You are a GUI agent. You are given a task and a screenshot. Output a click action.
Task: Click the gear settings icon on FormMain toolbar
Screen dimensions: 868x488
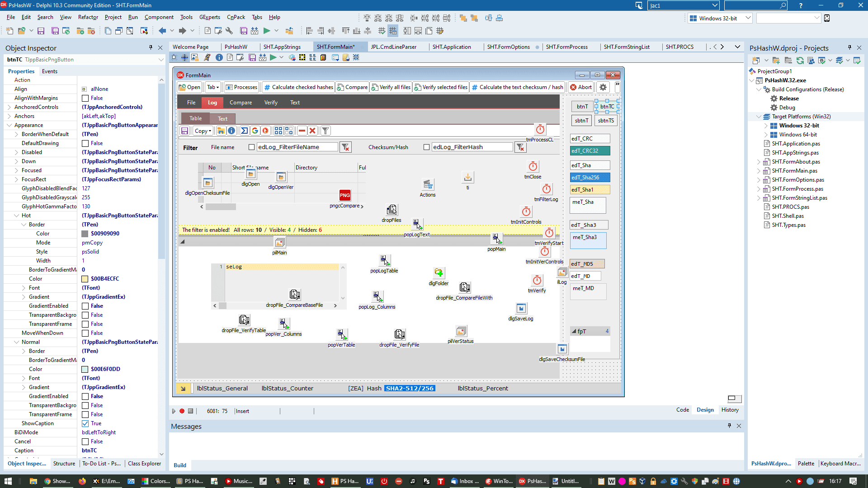[603, 87]
